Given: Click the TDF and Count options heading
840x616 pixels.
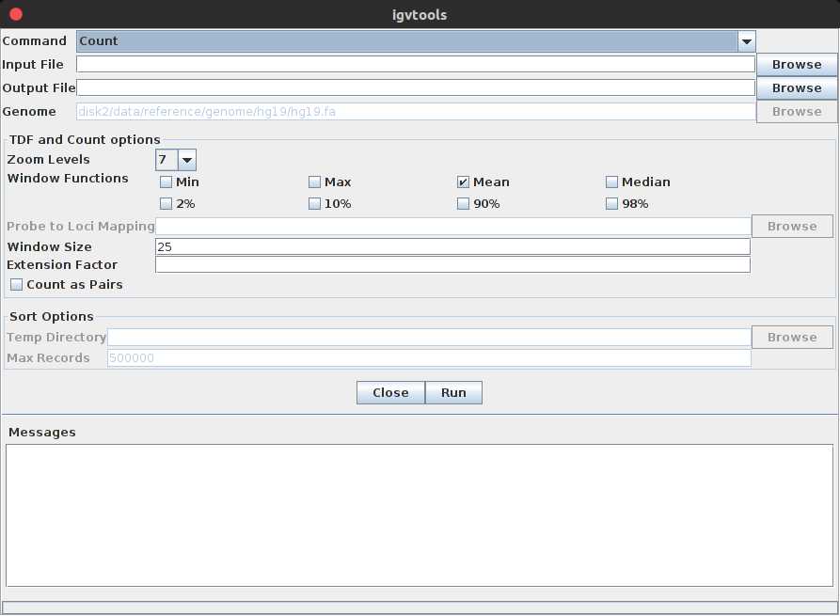Looking at the screenshot, I should pos(85,140).
